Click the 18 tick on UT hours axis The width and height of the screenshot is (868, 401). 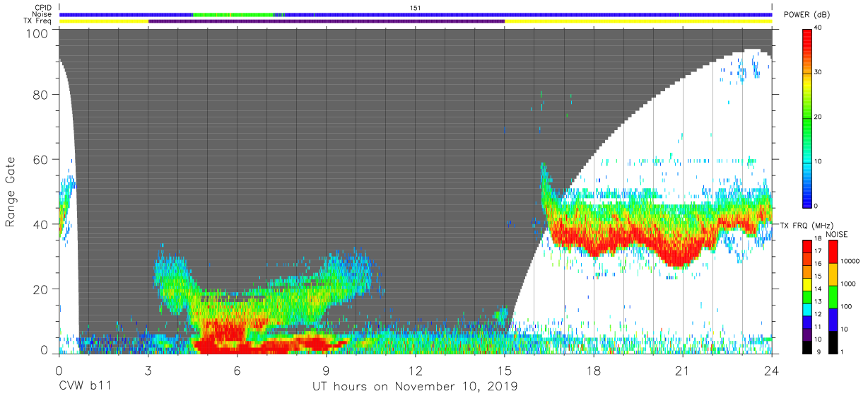[x=594, y=370]
